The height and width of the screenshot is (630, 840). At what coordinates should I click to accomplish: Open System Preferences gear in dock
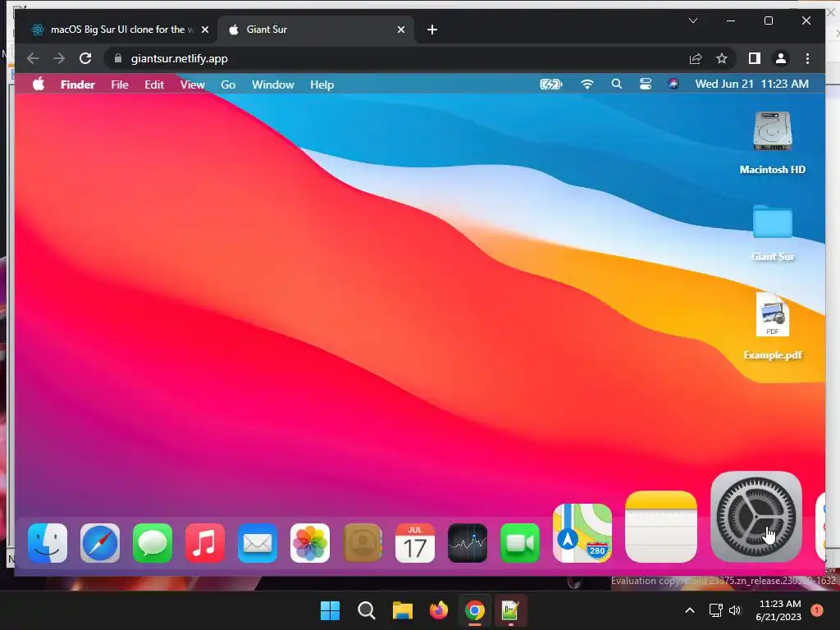[x=756, y=517]
